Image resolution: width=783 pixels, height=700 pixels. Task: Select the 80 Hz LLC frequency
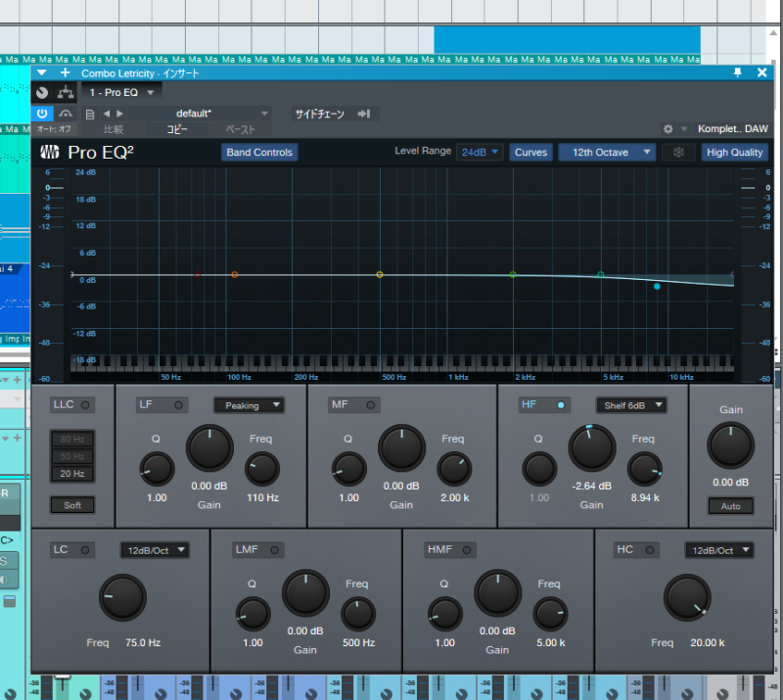(x=72, y=440)
